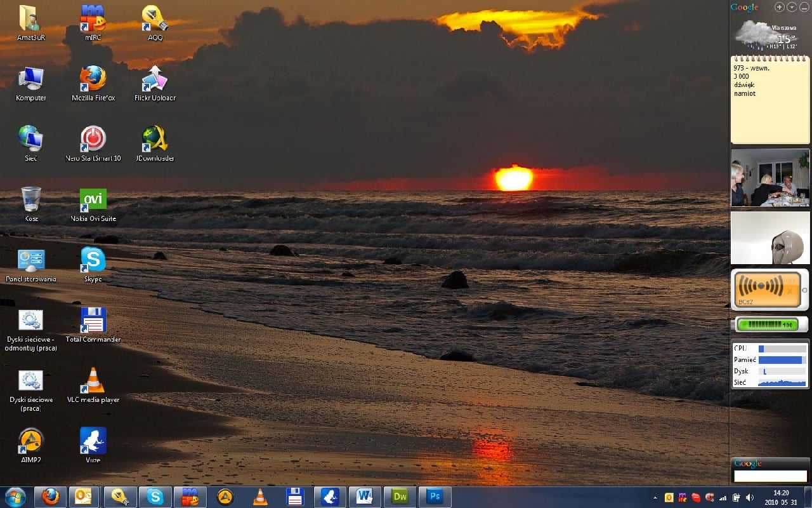Open the Sieć network desktop icon
This screenshot has height=508, width=812.
click(x=30, y=144)
